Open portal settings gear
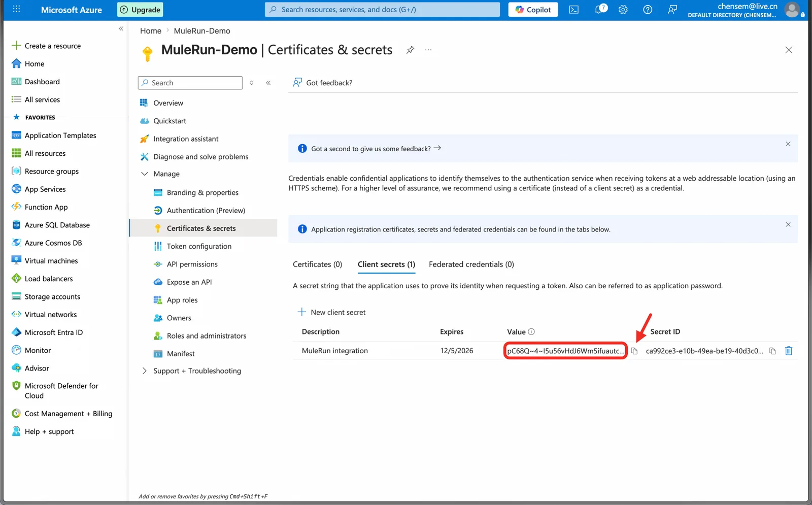Image resolution: width=812 pixels, height=505 pixels. tap(623, 10)
